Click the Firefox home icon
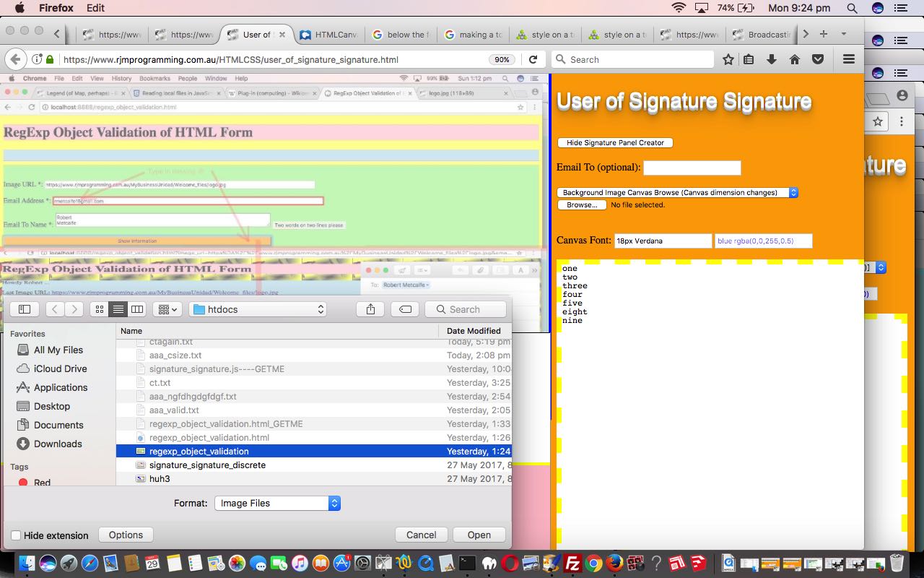This screenshot has height=578, width=924. [795, 59]
